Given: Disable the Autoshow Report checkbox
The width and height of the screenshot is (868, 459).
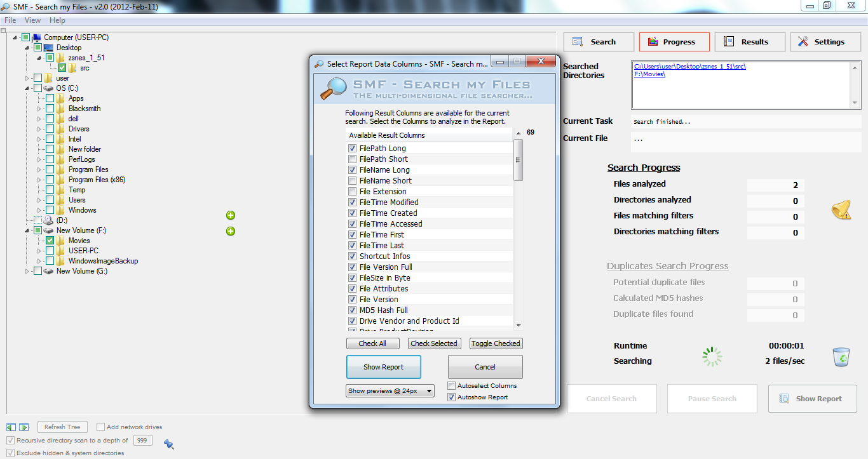Looking at the screenshot, I should coord(452,397).
